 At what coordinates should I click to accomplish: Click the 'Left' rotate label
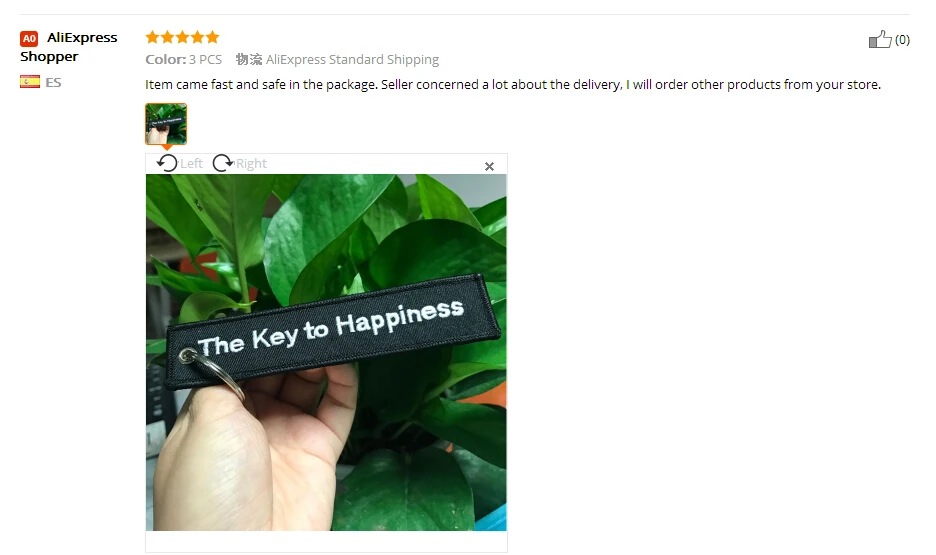tap(192, 164)
